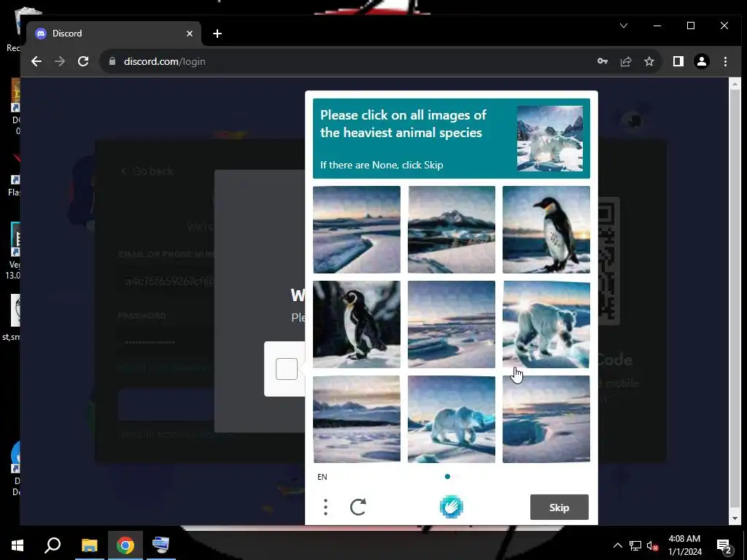The image size is (747, 560).
Task: Open the Chrome three-dot menu
Action: pyautogui.click(x=725, y=61)
